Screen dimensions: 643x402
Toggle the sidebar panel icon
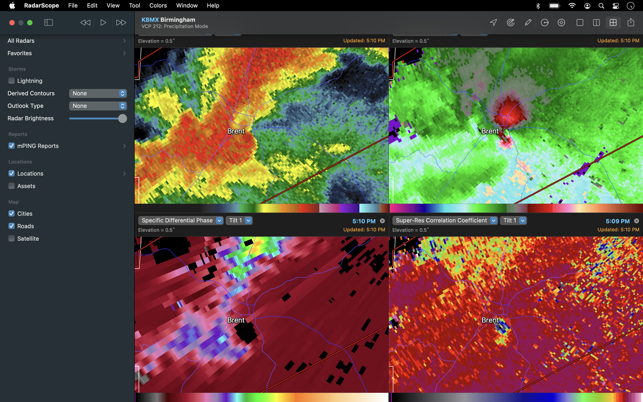(48, 23)
